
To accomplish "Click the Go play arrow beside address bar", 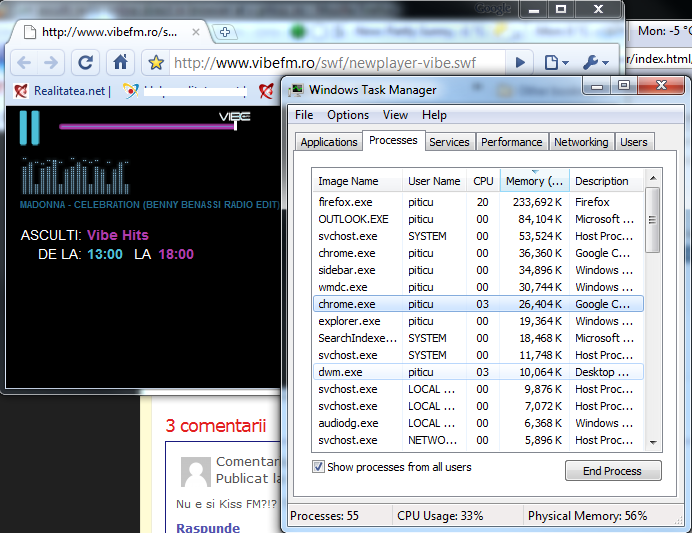I will [x=520, y=63].
